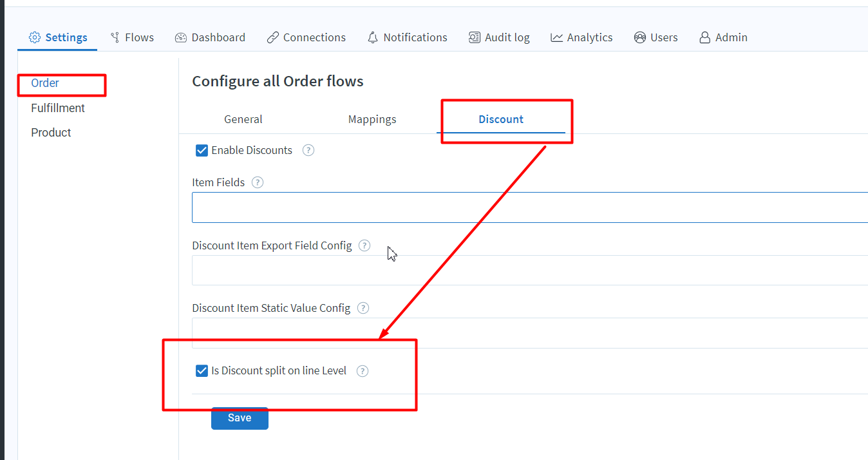The width and height of the screenshot is (868, 460).
Task: Click the Configure all Order flows heading
Action: (278, 81)
